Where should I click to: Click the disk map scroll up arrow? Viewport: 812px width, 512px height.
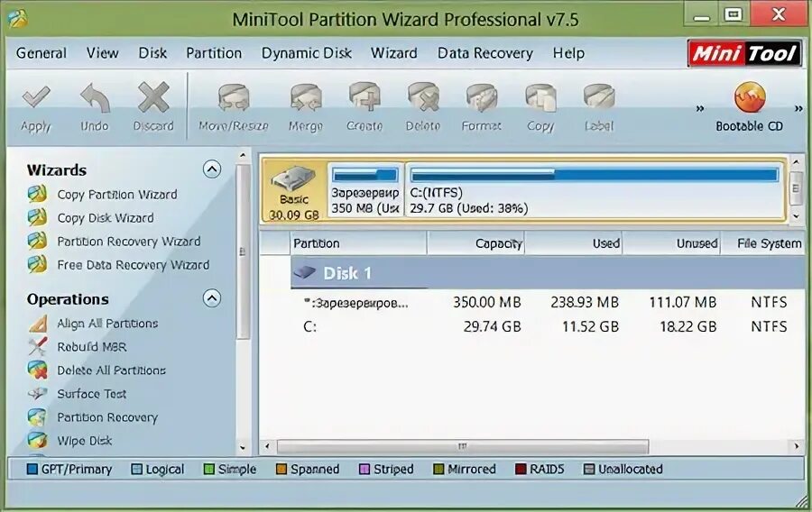point(797,162)
